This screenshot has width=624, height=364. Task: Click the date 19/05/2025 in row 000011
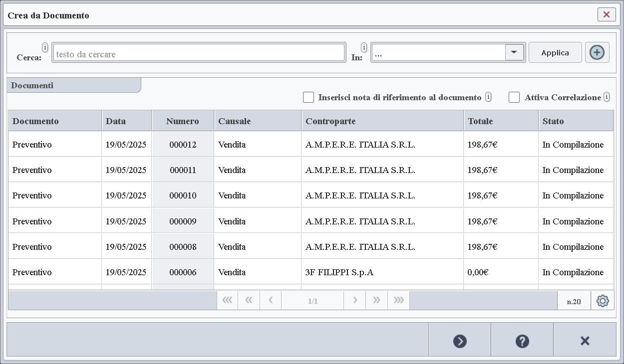click(x=127, y=170)
